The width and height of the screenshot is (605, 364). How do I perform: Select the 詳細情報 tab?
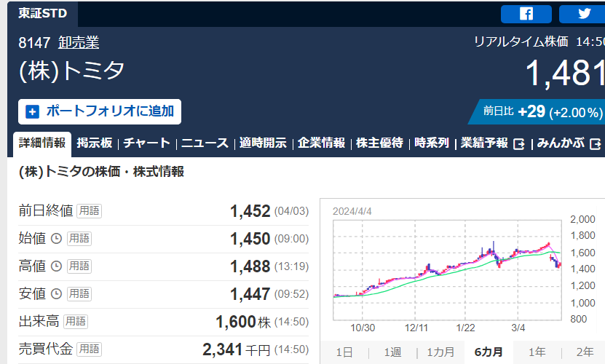tap(42, 143)
